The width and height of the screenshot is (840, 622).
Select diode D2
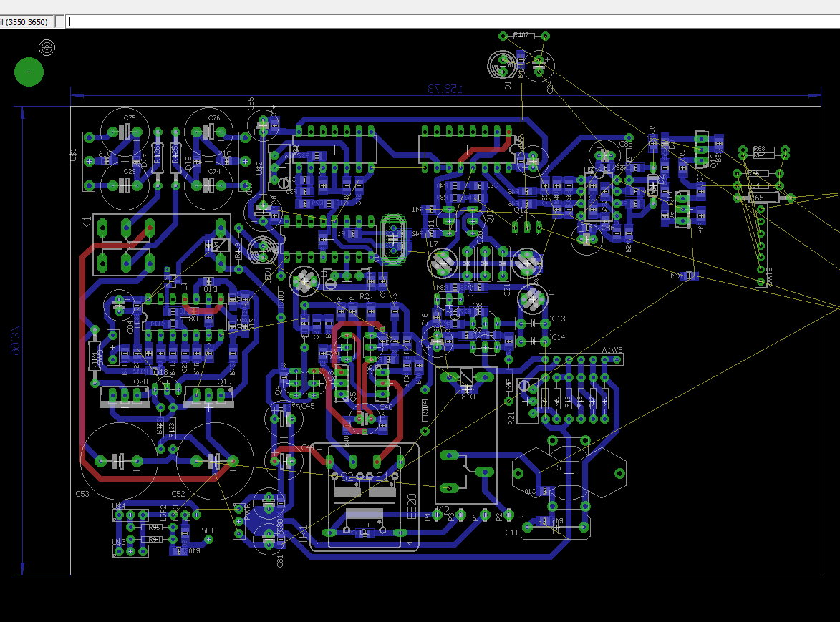tap(652, 185)
